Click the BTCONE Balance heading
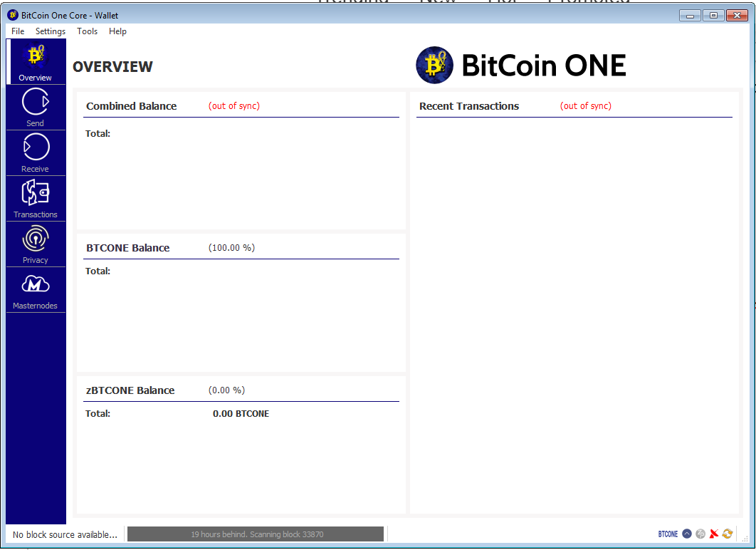Image resolution: width=756 pixels, height=550 pixels. tap(127, 248)
